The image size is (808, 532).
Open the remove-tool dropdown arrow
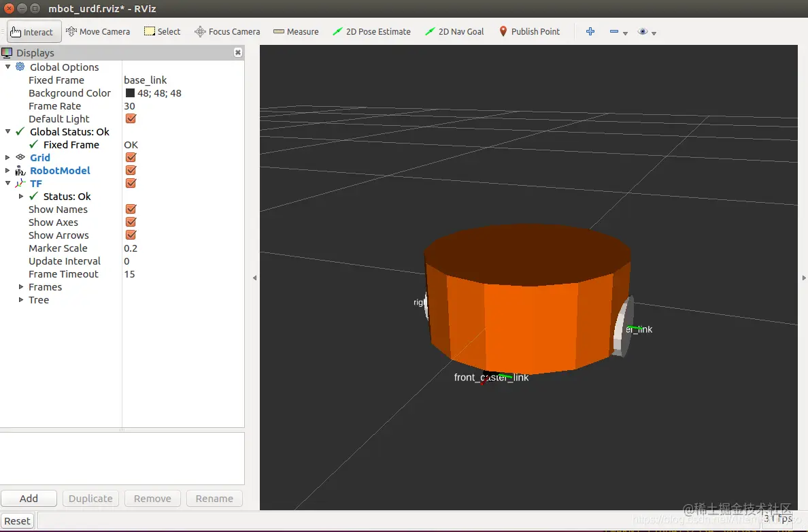point(626,33)
